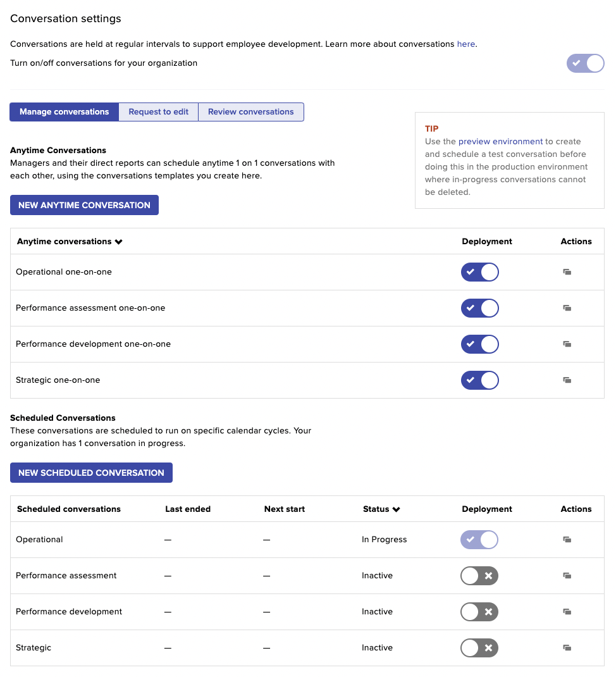Enable deployment of the Strategic scheduled conversation
The image size is (616, 677).
coord(479,648)
